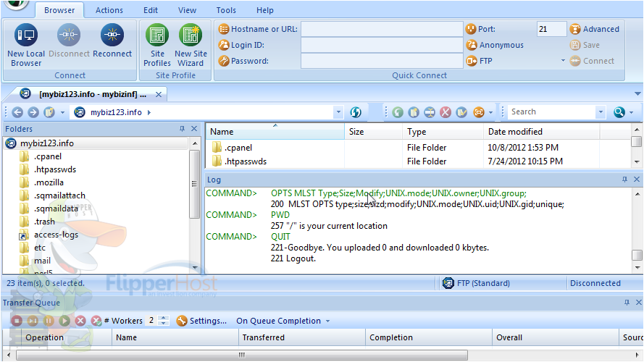This screenshot has height=362, width=644.
Task: Click the remove item icon in Transfer Queue
Action: coord(80,321)
